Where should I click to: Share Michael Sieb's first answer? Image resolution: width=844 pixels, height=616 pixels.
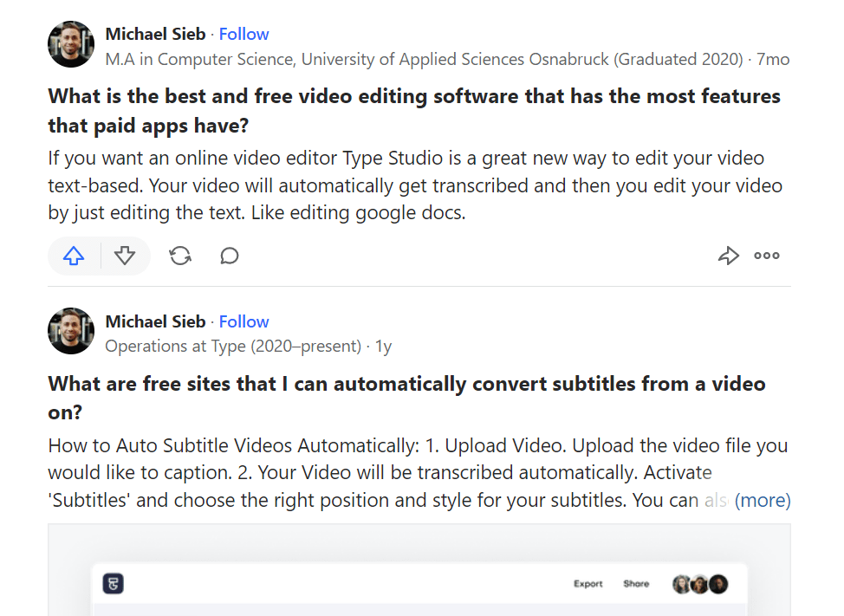pyautogui.click(x=728, y=256)
